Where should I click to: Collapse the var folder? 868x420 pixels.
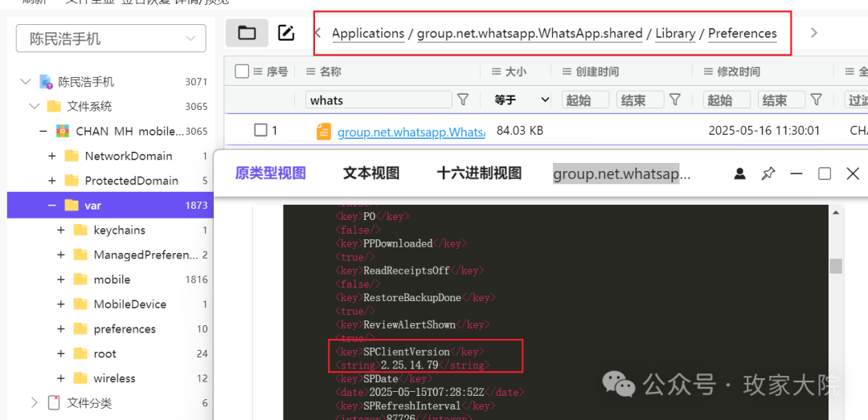tap(52, 206)
